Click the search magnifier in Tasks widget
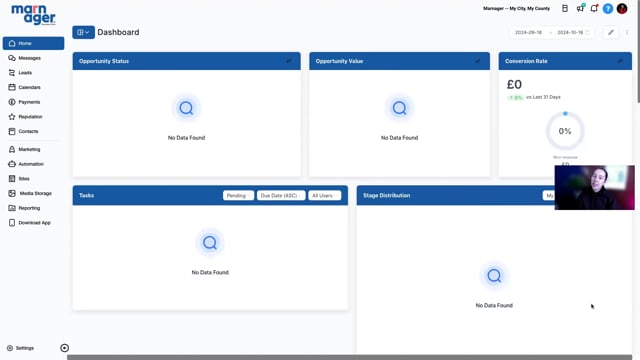 [x=210, y=243]
